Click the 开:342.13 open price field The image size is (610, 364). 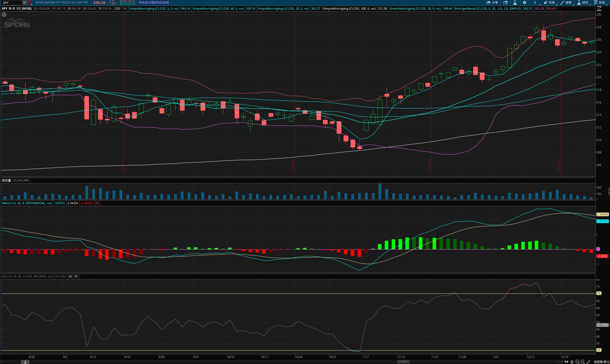pos(59,9)
